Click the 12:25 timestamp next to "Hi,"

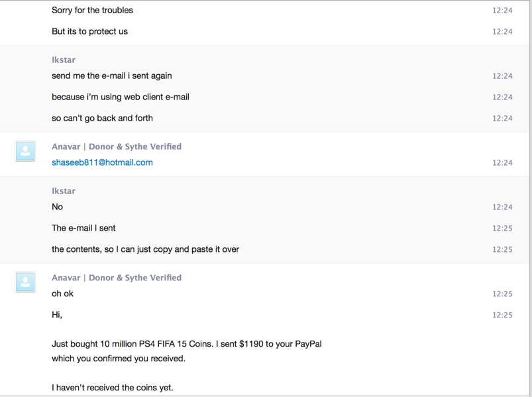[502, 315]
